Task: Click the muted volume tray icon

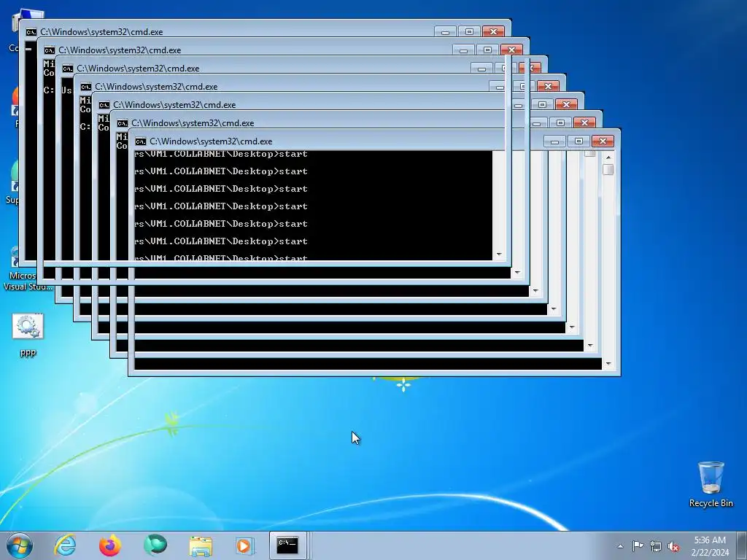Action: click(x=673, y=546)
